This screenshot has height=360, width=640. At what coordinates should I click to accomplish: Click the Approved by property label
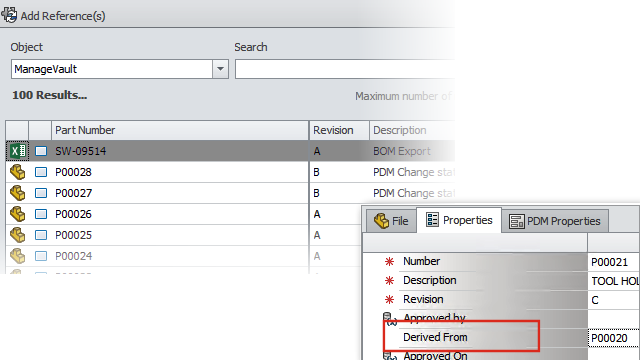click(435, 318)
